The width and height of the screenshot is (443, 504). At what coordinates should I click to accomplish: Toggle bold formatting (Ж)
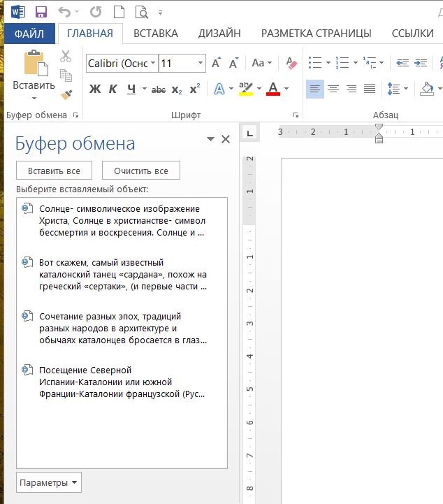pos(95,89)
